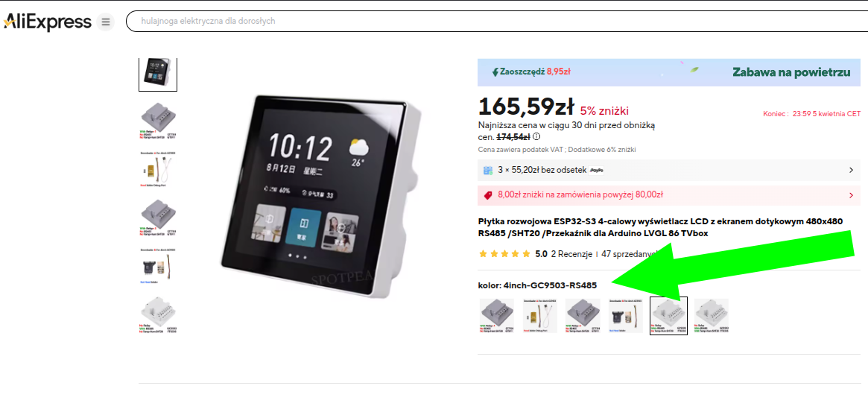Expand the 3 × 55,20zł installments chevron
Screen dimensions: 868x412
pos(851,171)
